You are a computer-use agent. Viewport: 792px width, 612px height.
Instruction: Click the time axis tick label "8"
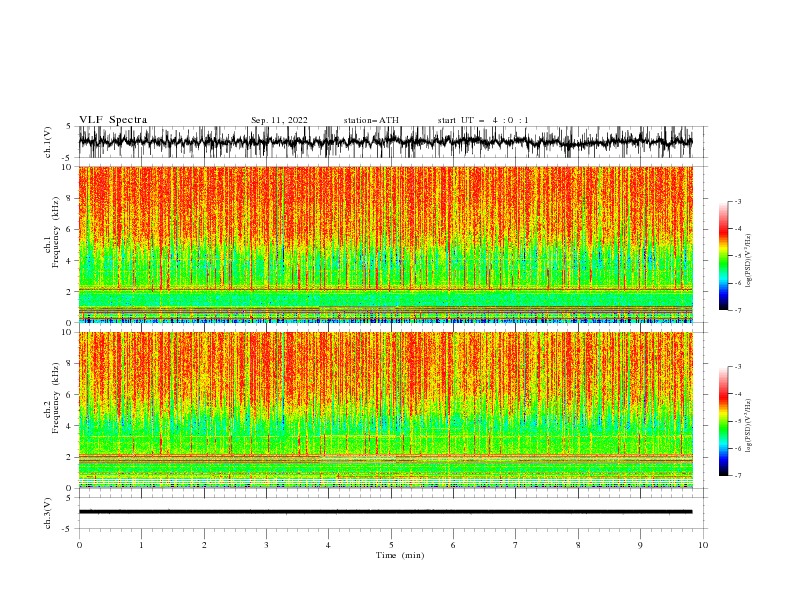coord(578,545)
